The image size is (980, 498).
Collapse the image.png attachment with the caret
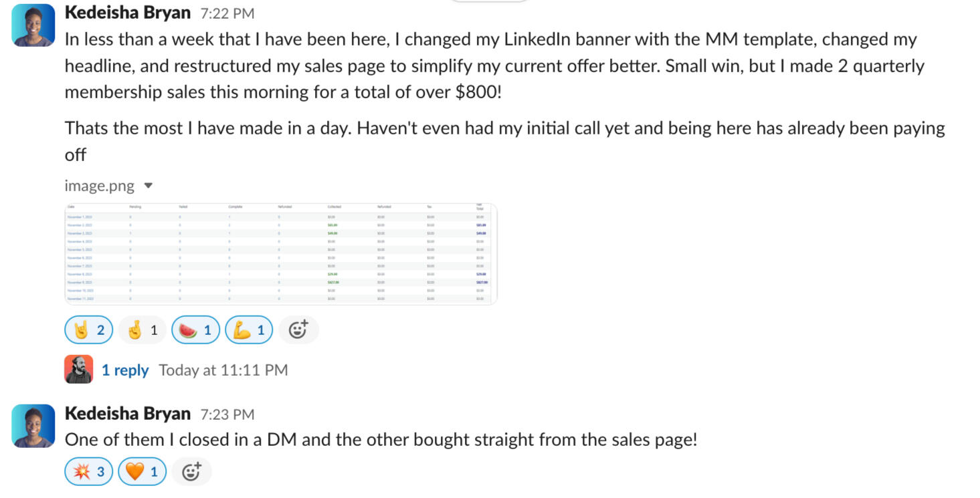pos(149,186)
